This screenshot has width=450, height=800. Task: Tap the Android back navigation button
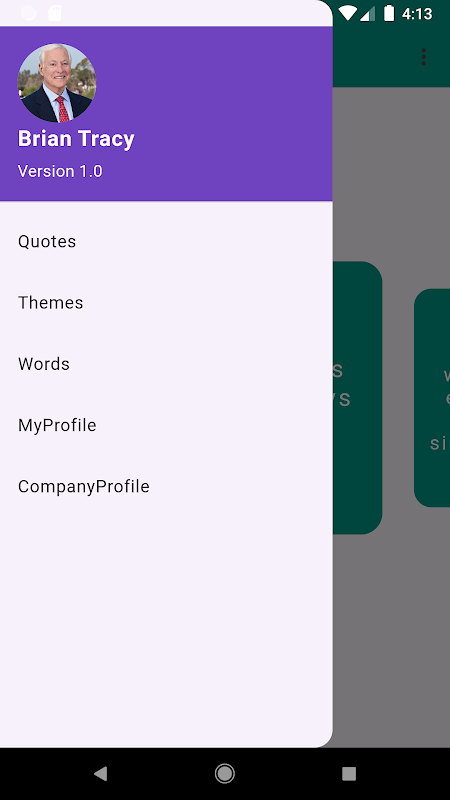[101, 773]
